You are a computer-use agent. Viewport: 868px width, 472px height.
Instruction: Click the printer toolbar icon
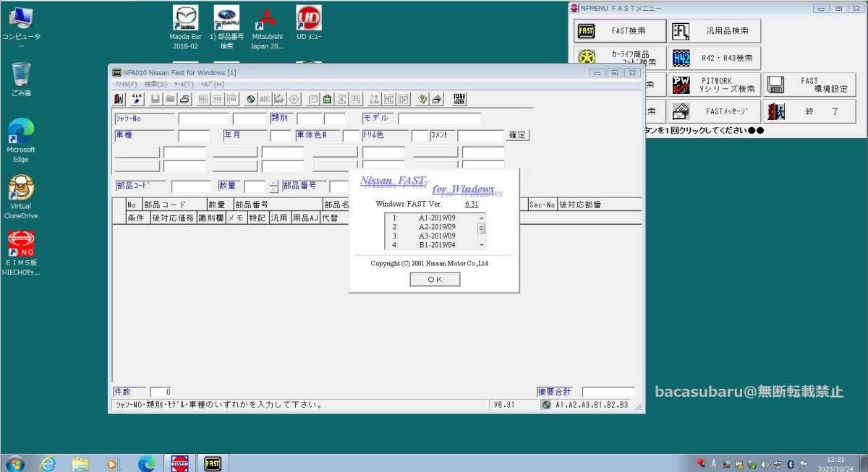pyautogui.click(x=184, y=99)
